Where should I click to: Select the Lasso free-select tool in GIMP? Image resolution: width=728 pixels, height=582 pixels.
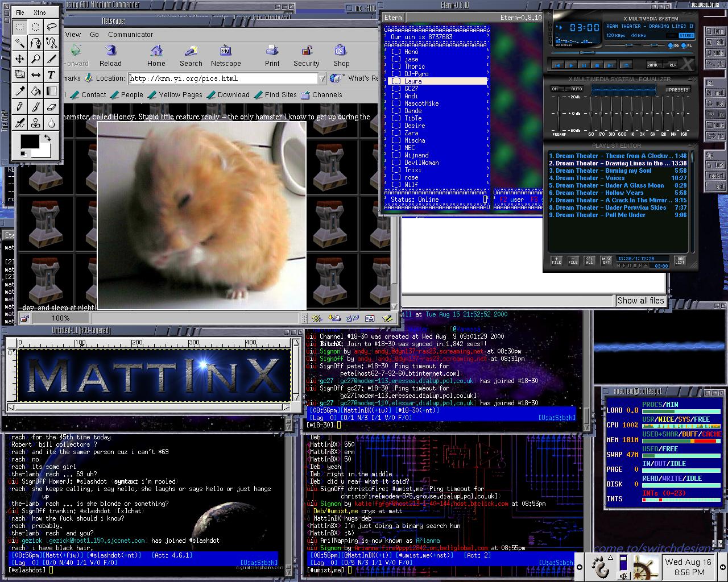[52, 27]
